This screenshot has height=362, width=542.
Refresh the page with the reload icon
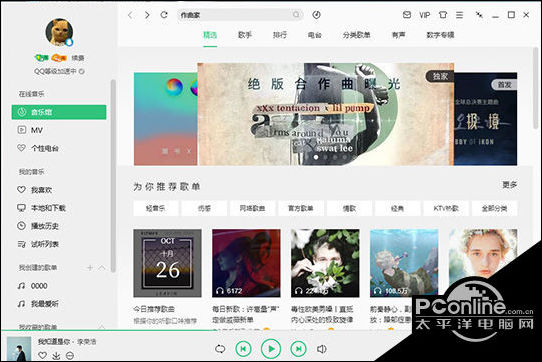(164, 15)
